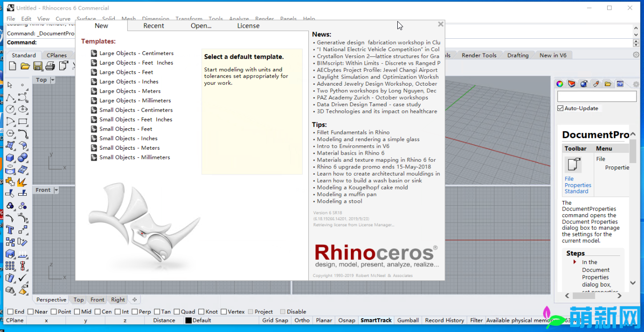This screenshot has width=644, height=332.
Task: Toggle Ortho in status bar
Action: click(302, 321)
